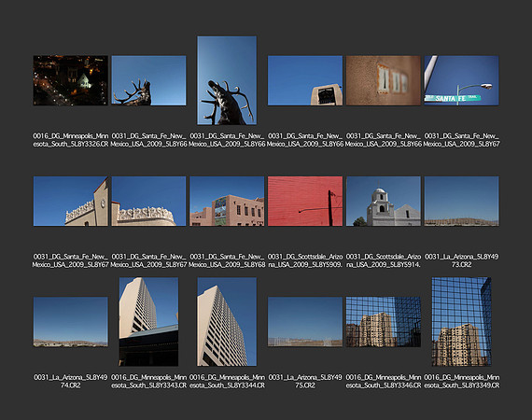Viewport: 532px width, 420px height.
Task: Open the portrait glass grid reflection thumbnail
Action: coord(461,322)
